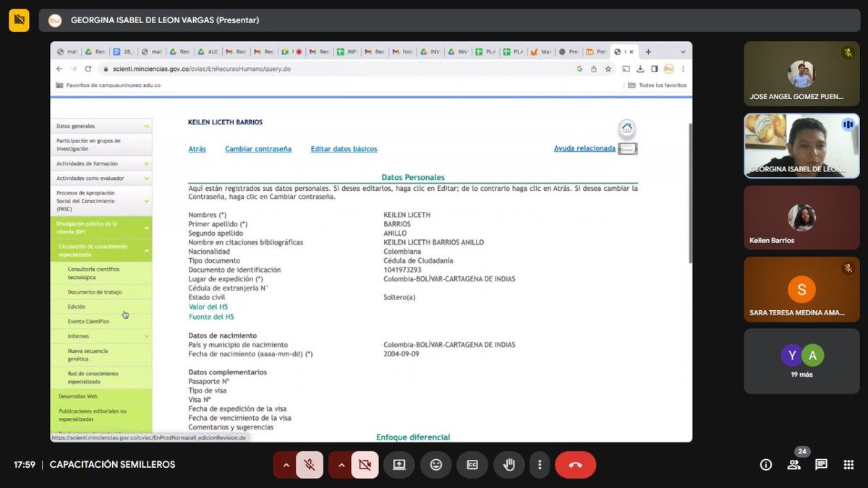This screenshot has height=488, width=868.
Task: Click the page vertical scrollbar
Action: point(689,192)
